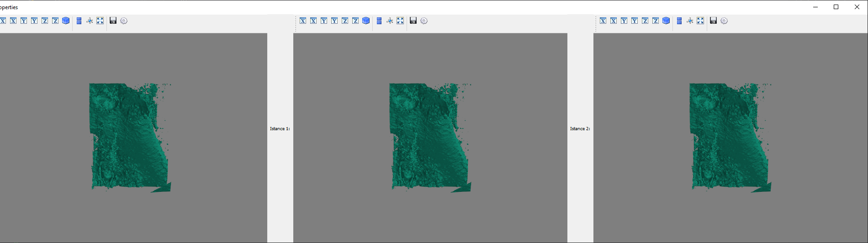
Task: Click the fit-to-window arrows icon in the Istance 2 toolbar
Action: 700,21
